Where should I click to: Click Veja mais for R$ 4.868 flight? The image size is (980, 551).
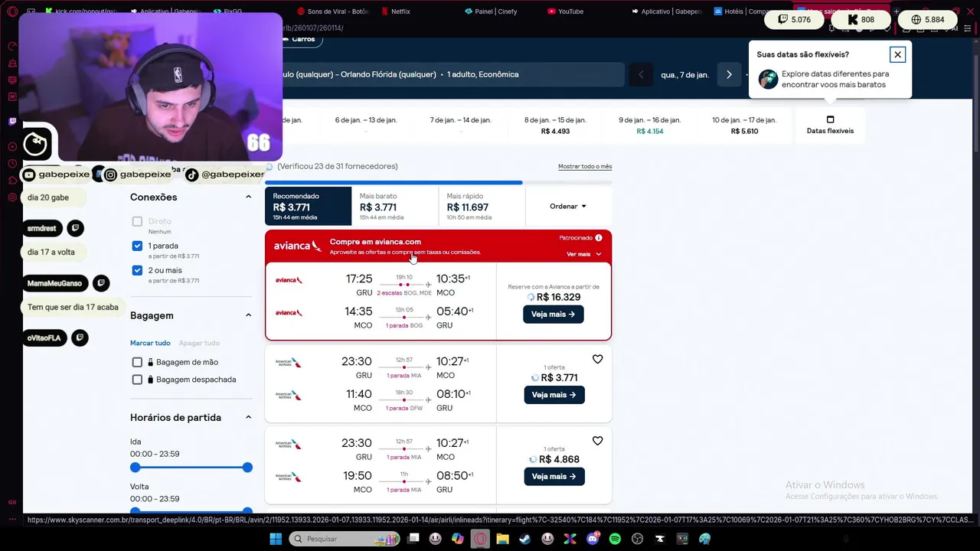(x=554, y=476)
